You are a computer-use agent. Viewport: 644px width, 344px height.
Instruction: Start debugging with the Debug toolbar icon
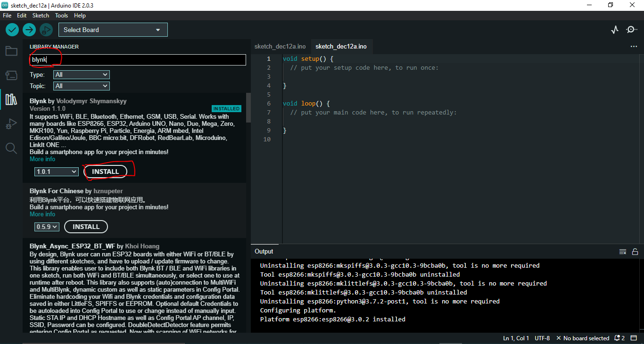46,30
